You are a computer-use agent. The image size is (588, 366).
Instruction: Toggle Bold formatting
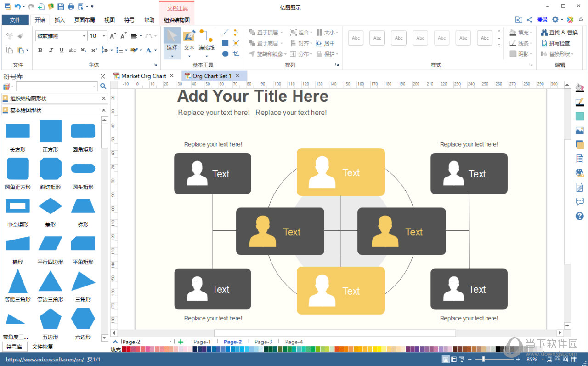40,50
